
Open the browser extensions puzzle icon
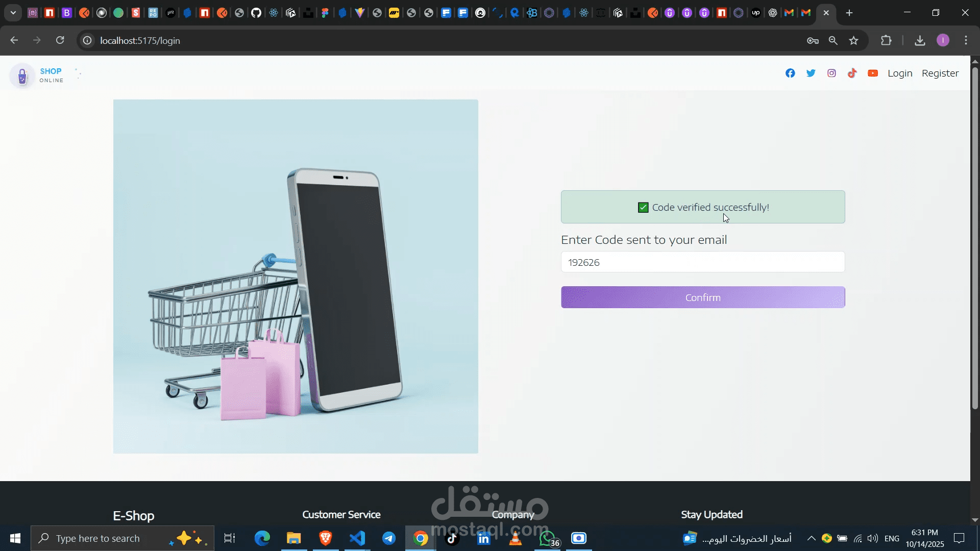(x=886, y=40)
